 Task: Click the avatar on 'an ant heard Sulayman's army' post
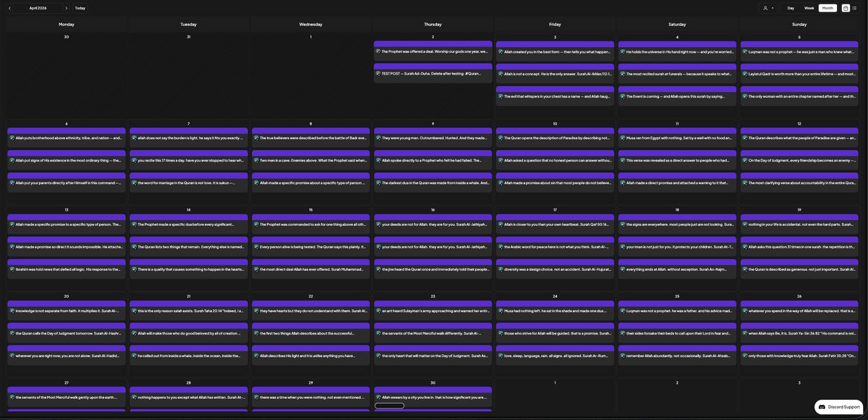click(378, 311)
